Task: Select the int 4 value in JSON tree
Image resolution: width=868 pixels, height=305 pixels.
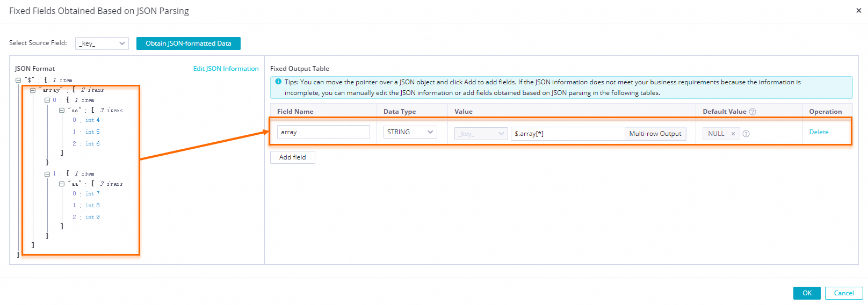Action: click(x=92, y=120)
